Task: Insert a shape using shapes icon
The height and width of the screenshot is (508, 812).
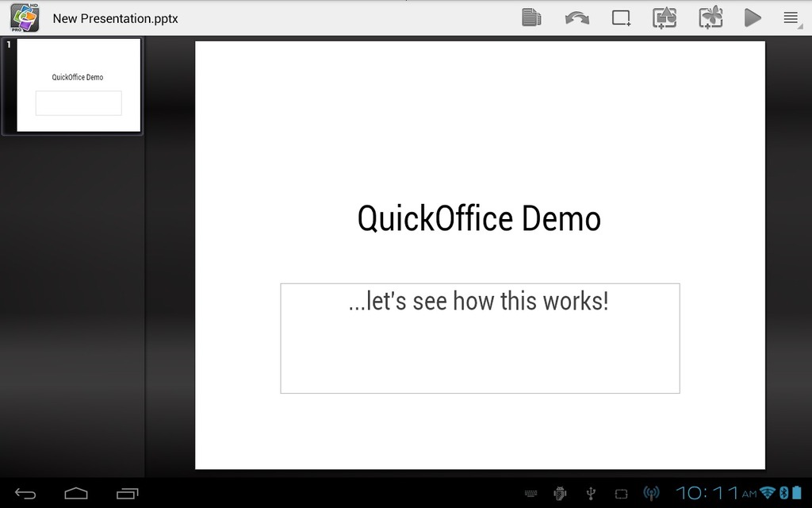Action: tap(665, 17)
